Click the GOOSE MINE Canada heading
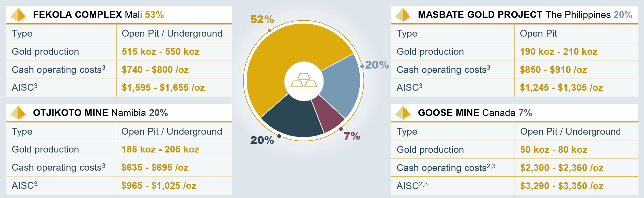The height and width of the screenshot is (198, 644). (x=475, y=113)
